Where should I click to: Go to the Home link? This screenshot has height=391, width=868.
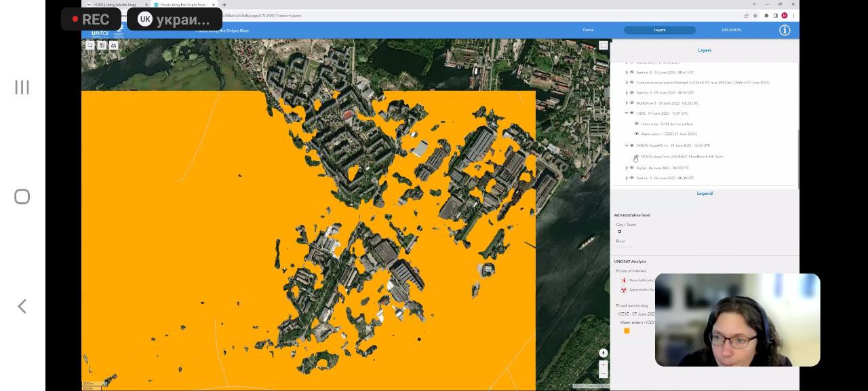click(588, 30)
